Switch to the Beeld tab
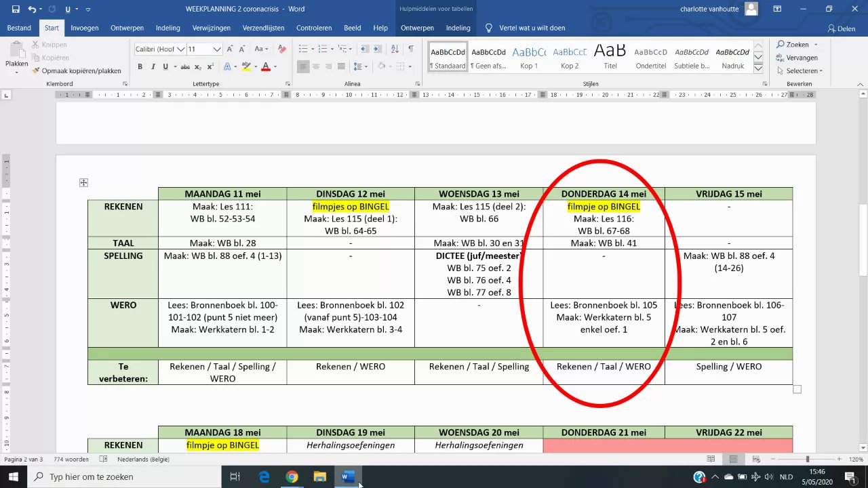 click(x=353, y=28)
